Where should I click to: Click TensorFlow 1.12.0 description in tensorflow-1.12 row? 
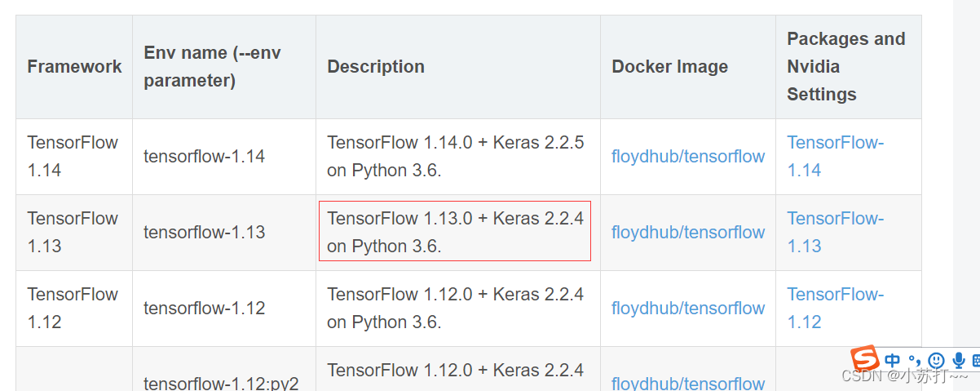[x=456, y=308]
